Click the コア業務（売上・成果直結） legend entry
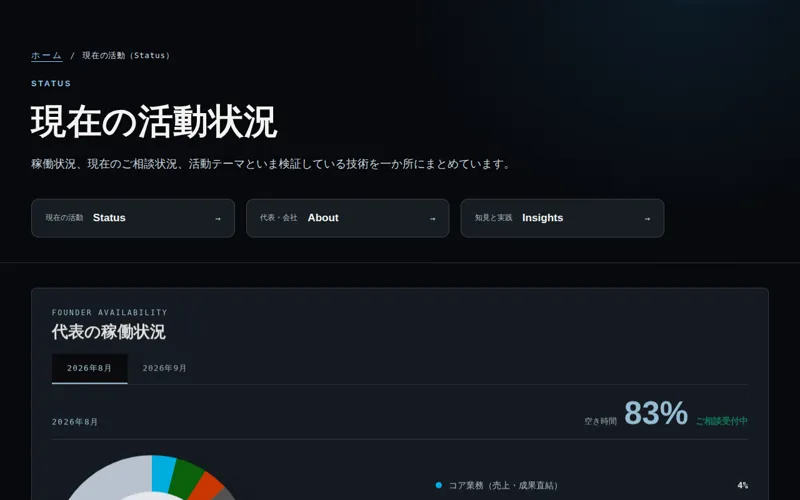Image resolution: width=800 pixels, height=500 pixels. tap(504, 485)
